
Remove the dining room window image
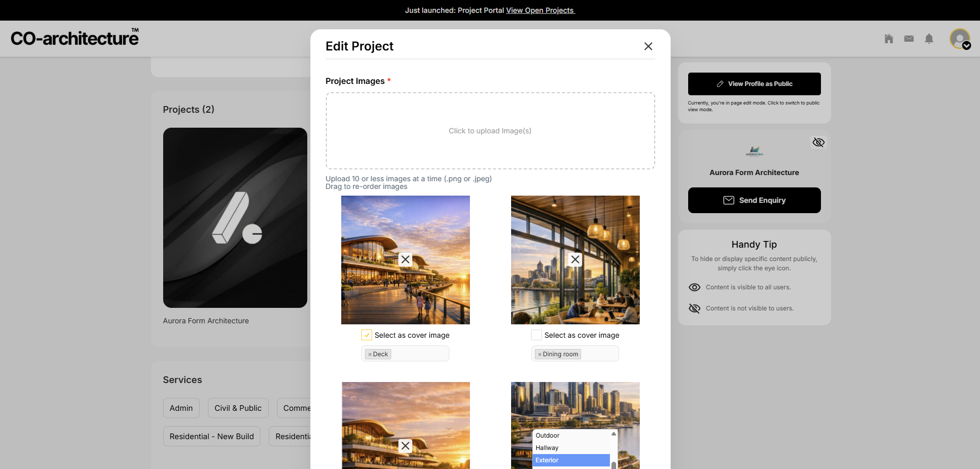(x=575, y=259)
